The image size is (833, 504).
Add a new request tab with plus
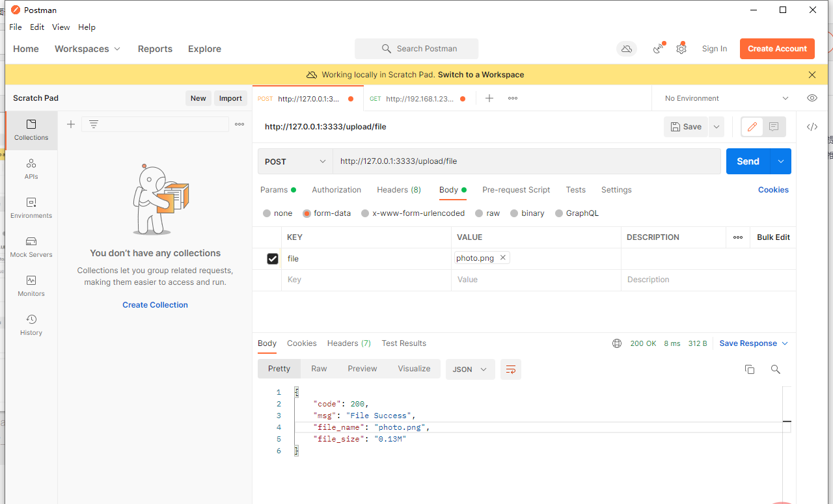coord(489,98)
